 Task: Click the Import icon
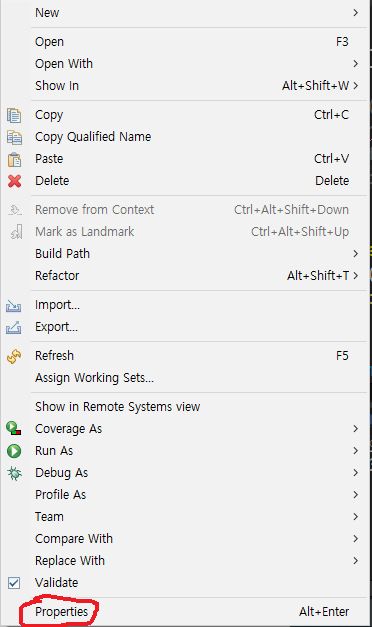pos(14,306)
